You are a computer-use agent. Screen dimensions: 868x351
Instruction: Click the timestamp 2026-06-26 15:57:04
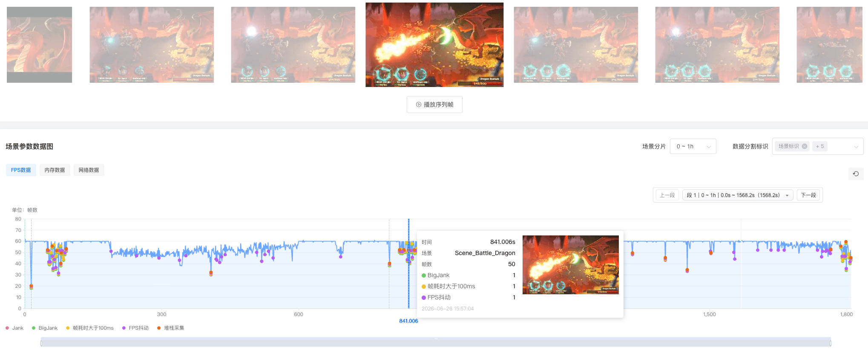pos(448,309)
